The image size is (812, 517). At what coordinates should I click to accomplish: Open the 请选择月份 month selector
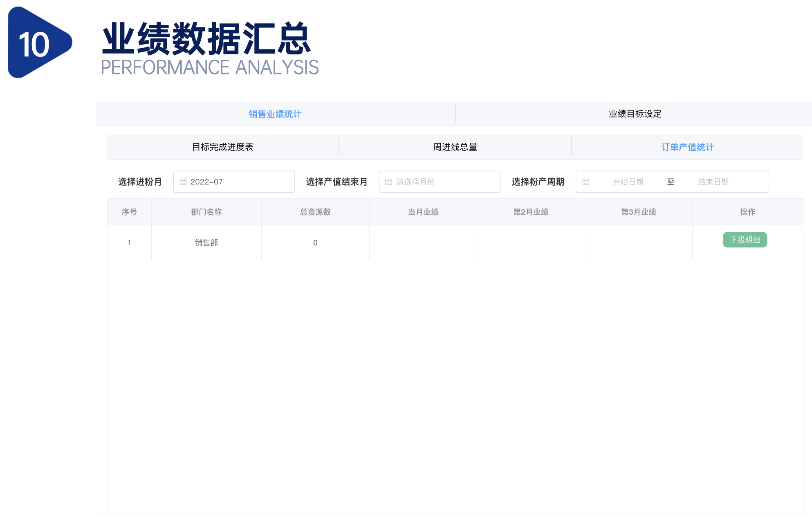(439, 182)
